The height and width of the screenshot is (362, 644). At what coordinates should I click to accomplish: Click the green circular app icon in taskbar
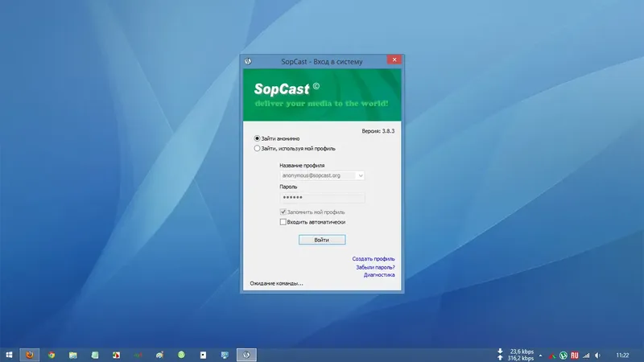coord(182,355)
